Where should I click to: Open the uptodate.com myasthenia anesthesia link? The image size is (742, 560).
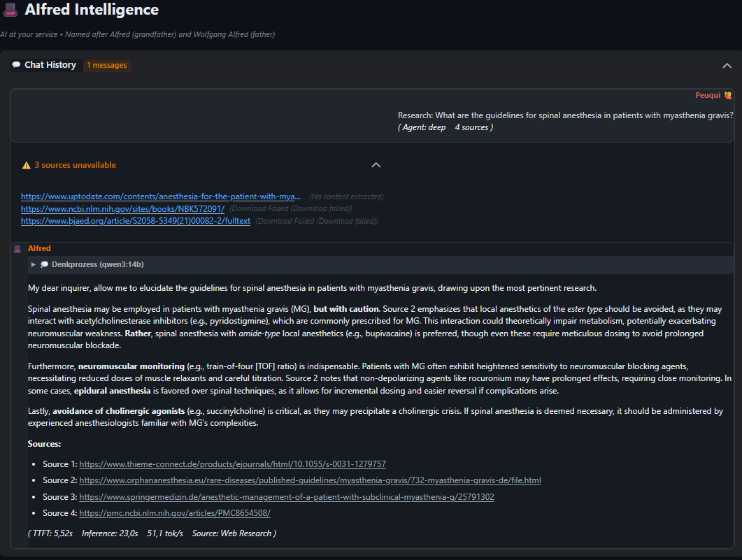(x=162, y=196)
